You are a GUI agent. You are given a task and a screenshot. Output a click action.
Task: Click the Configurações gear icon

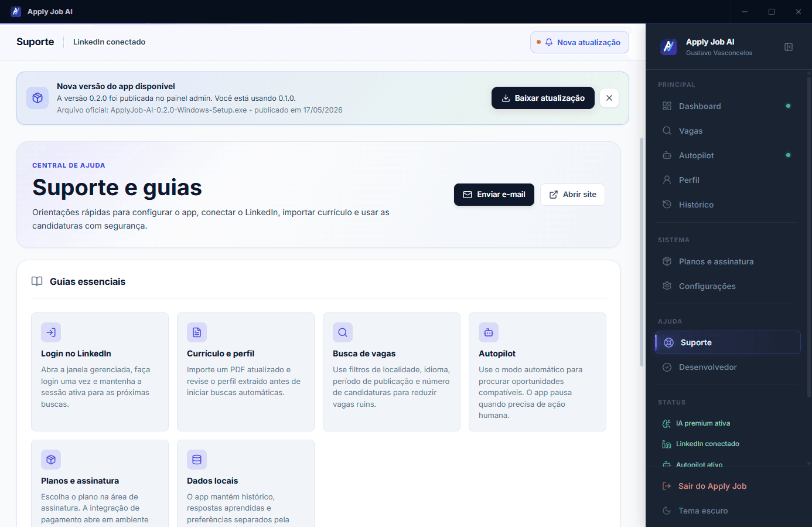click(x=667, y=286)
